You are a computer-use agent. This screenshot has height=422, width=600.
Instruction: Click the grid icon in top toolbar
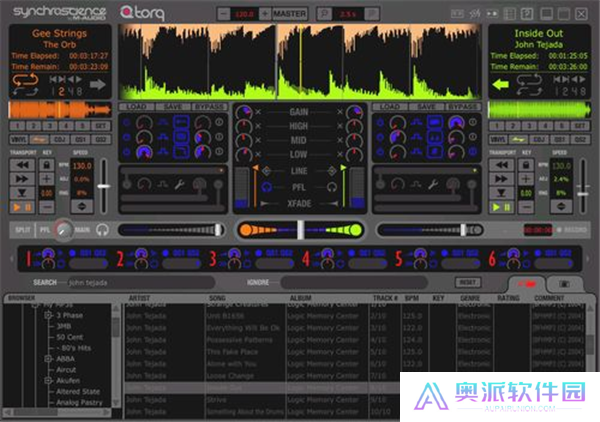510,14
